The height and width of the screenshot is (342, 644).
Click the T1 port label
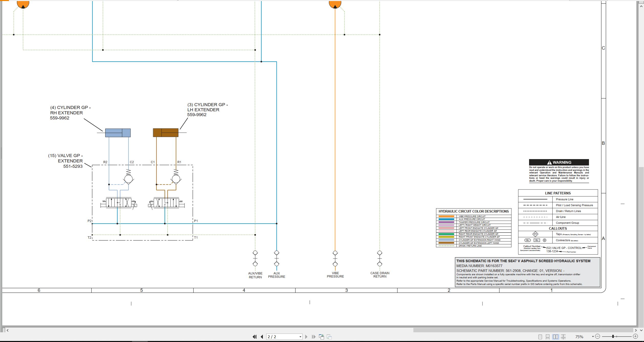(196, 238)
